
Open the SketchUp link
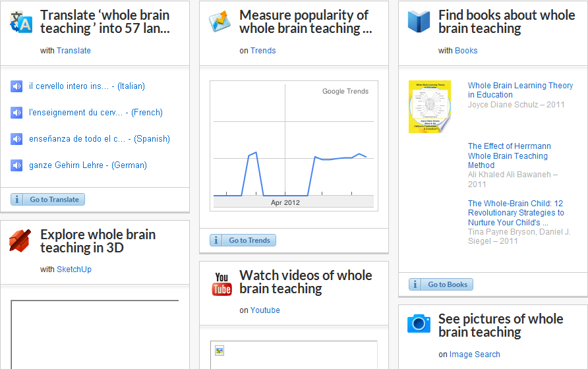pos(74,270)
